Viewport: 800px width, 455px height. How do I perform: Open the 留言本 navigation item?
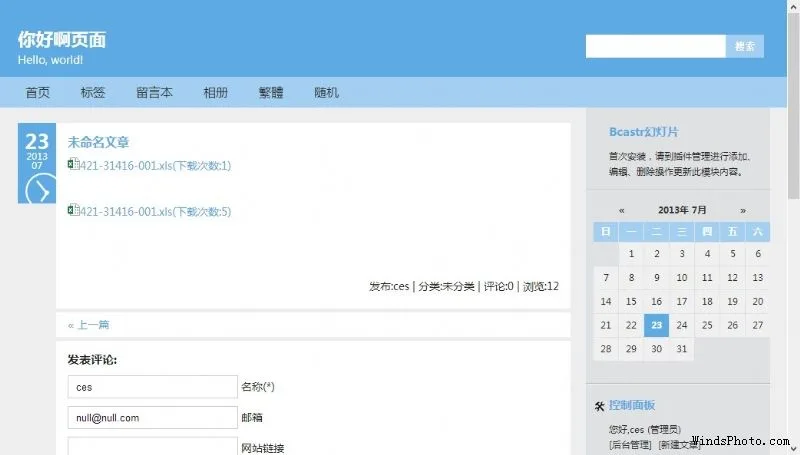pyautogui.click(x=155, y=92)
